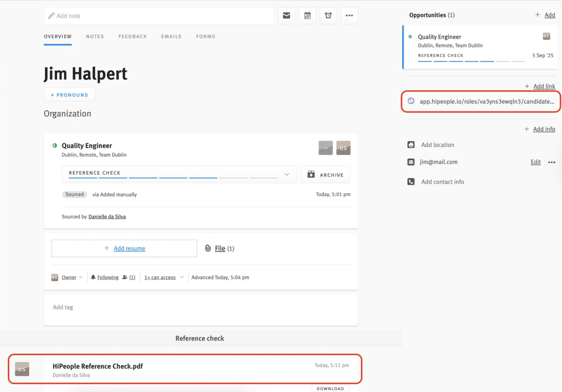Click the + Pronouns button
562x392 pixels.
tap(69, 95)
